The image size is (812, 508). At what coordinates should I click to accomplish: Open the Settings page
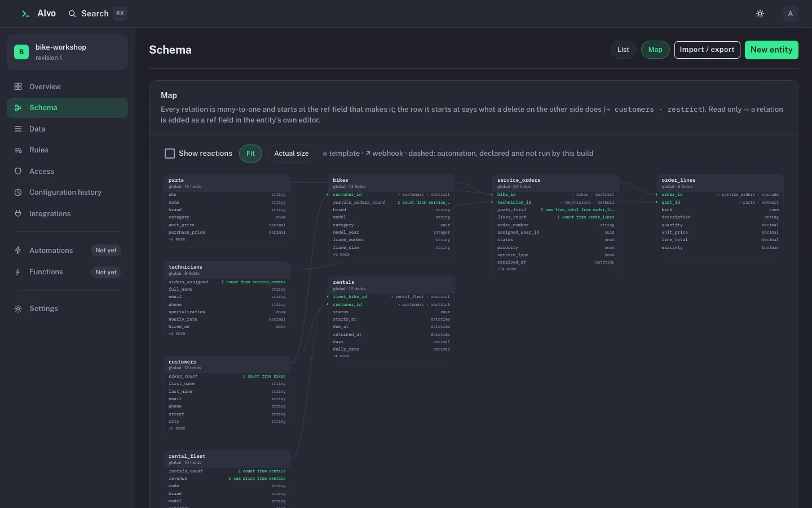67,309
